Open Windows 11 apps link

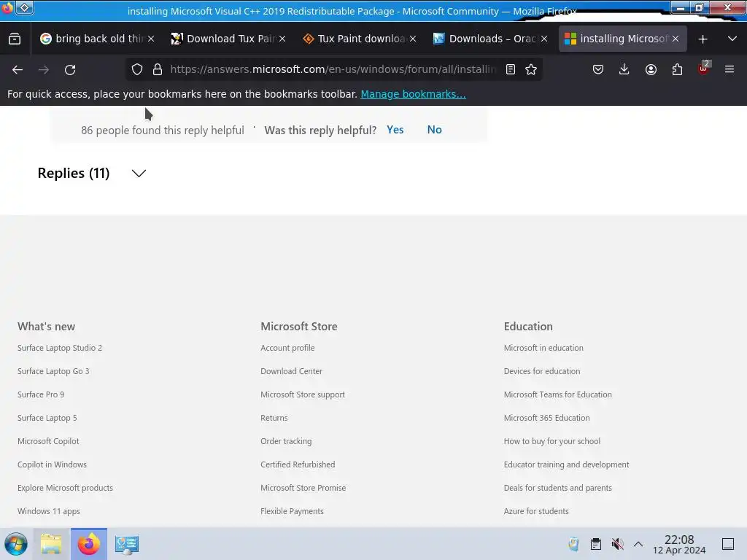tap(49, 511)
